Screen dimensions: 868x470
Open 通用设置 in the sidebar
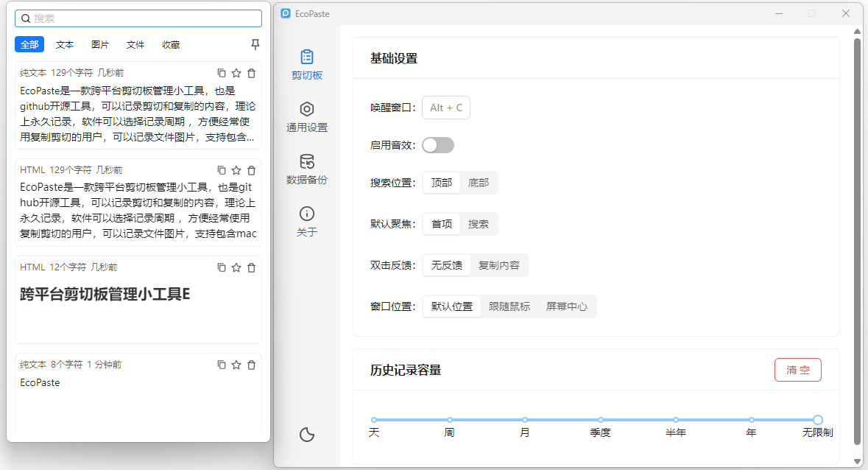pos(307,117)
